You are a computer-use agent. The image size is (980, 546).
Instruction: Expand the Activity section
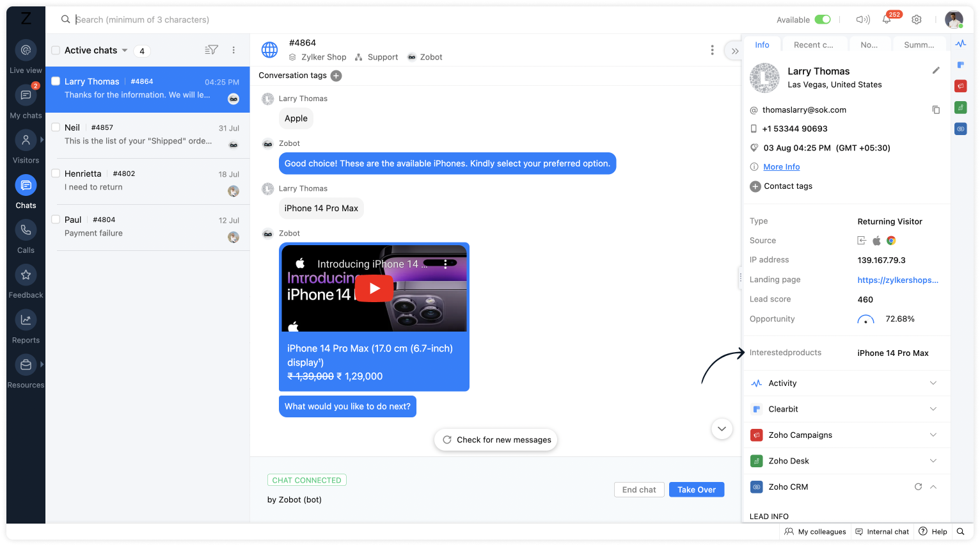(x=933, y=383)
